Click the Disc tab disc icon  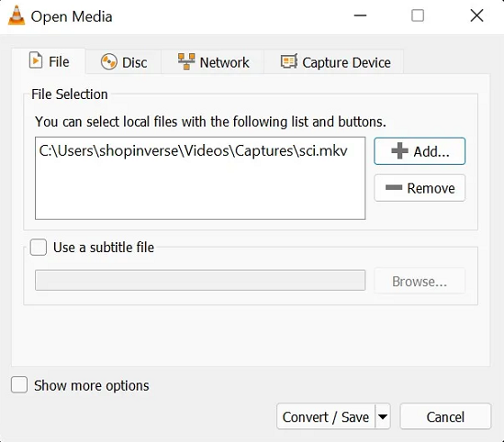(109, 61)
